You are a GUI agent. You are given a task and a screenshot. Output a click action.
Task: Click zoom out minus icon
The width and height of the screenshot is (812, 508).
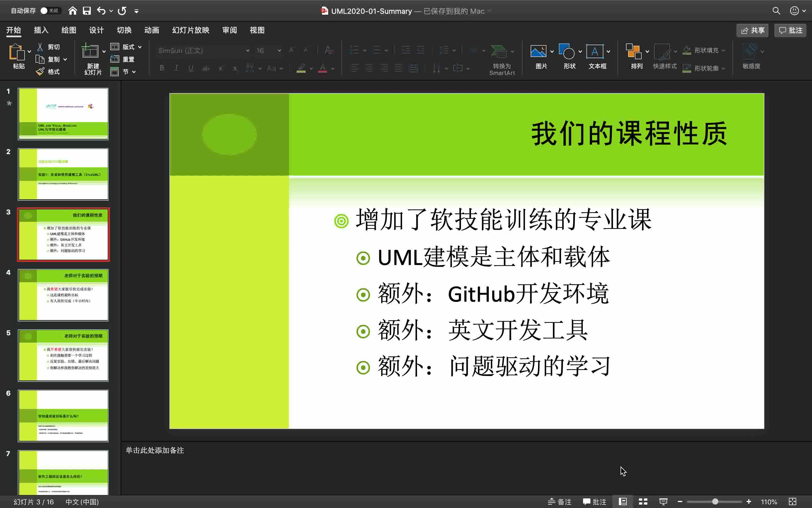(x=680, y=502)
